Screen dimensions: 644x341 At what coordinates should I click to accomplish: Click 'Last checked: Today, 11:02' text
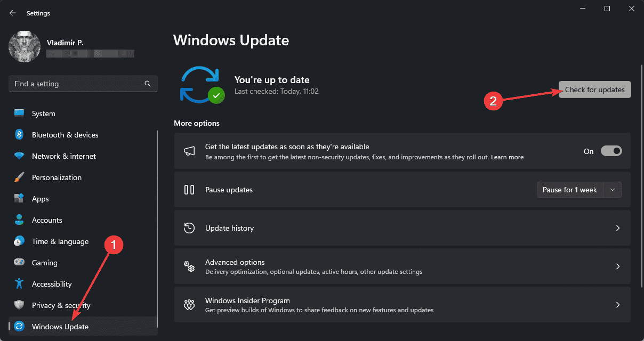point(277,91)
